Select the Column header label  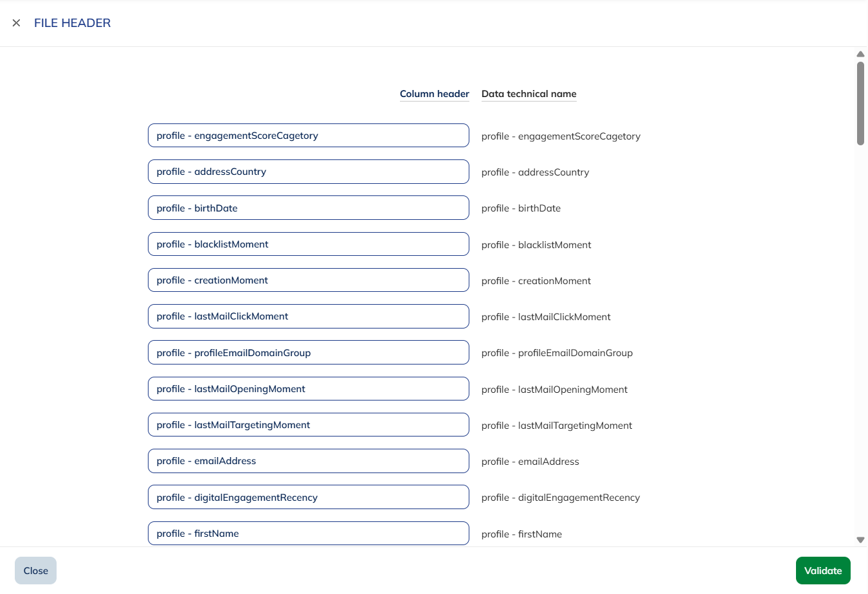[435, 94]
